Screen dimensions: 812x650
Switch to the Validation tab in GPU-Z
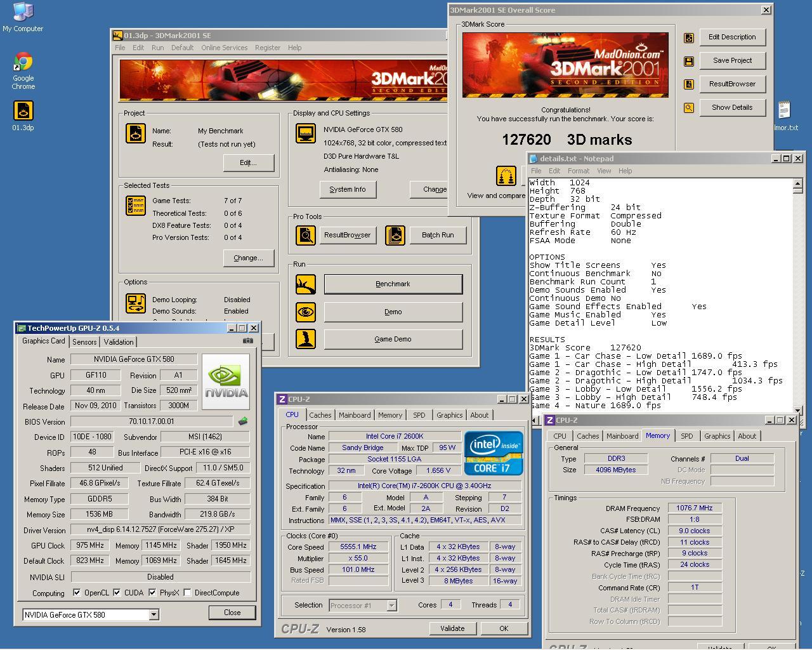pos(119,342)
